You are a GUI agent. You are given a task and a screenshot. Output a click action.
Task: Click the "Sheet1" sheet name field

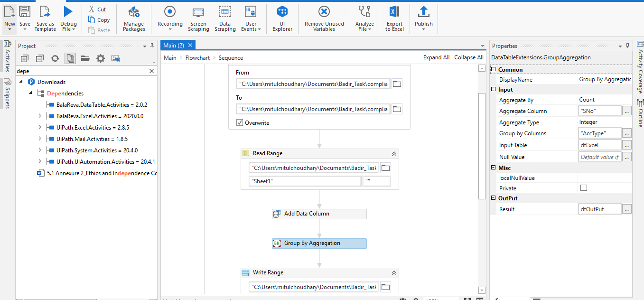pyautogui.click(x=305, y=181)
